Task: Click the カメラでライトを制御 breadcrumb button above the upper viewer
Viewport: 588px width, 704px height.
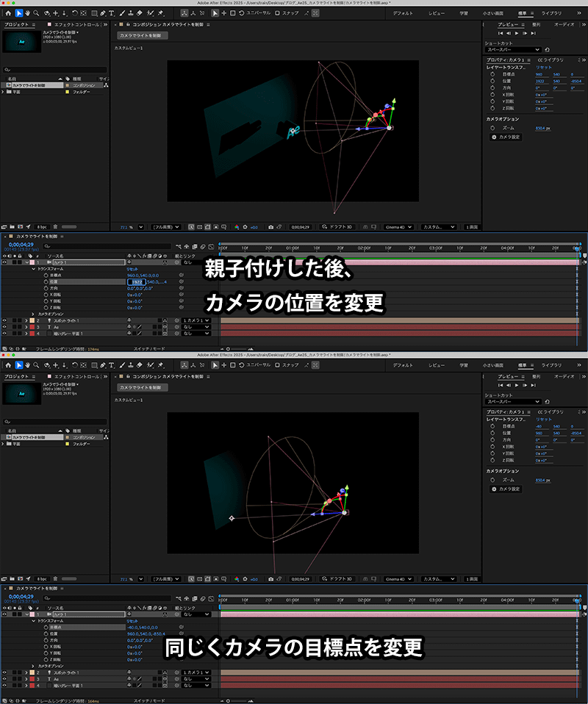Action: click(143, 35)
